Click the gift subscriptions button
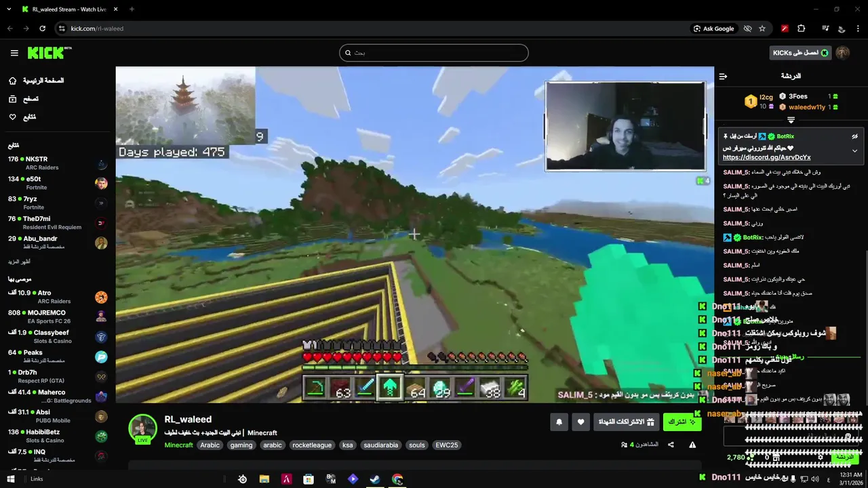The height and width of the screenshot is (488, 868). pos(627,422)
